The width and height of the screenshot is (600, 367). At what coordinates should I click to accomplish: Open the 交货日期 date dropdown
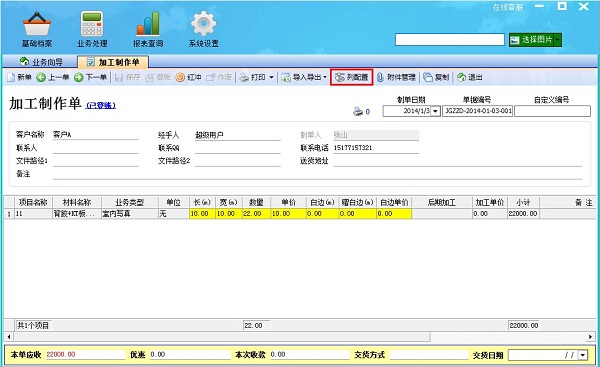[583, 355]
